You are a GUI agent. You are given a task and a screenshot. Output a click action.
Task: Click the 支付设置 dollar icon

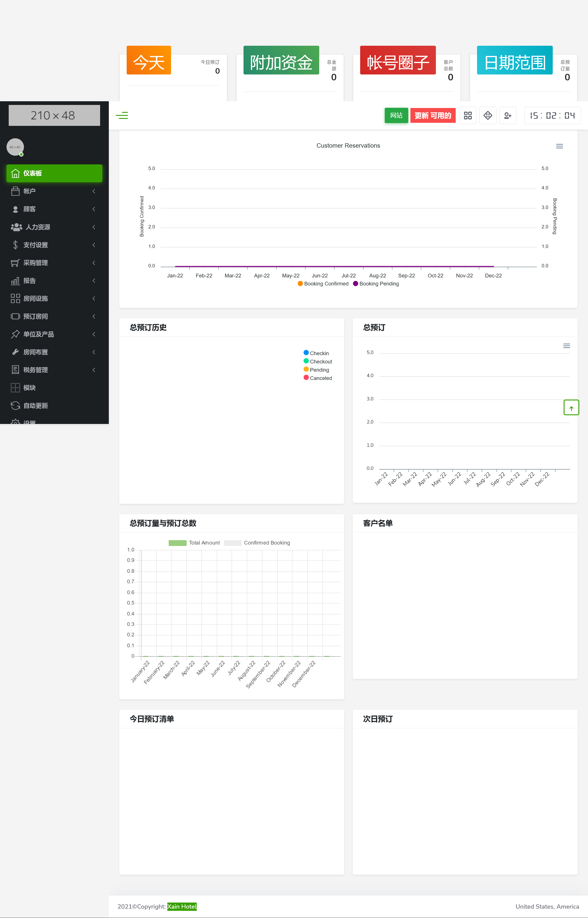15,245
